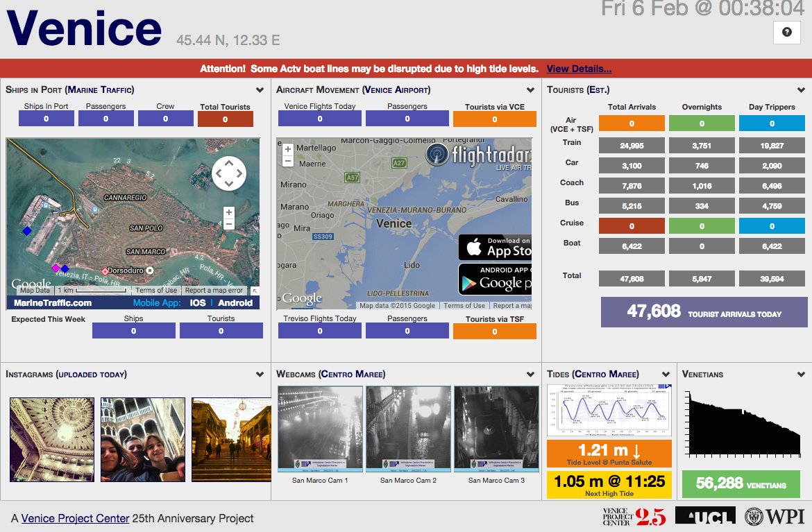This screenshot has width=812, height=532.
Task: Open MarineTraffic.com link under the map
Action: pos(53,302)
